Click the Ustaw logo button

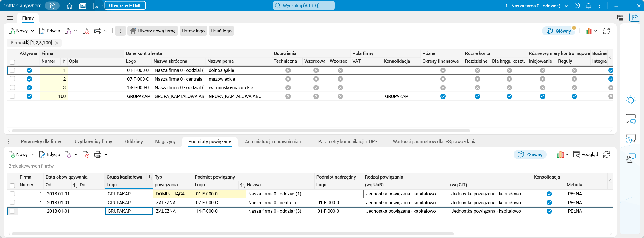click(193, 31)
